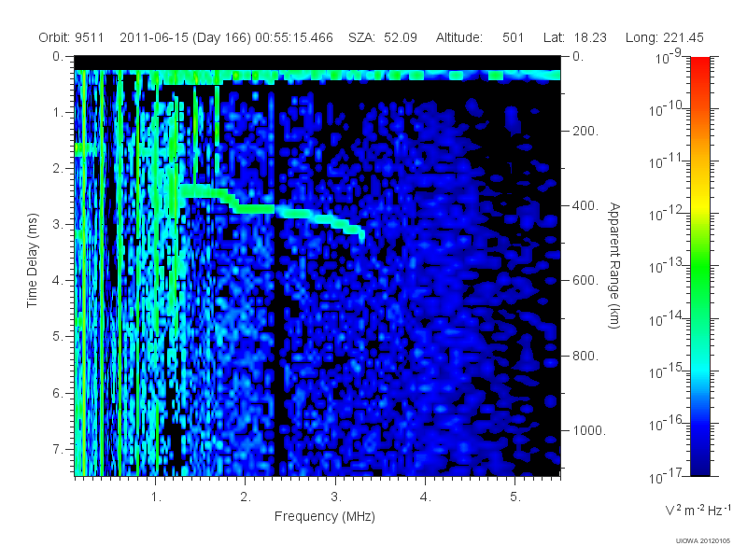Click the yellow region of the color scale
Viewport: 747px width, 560px height.
[700, 203]
